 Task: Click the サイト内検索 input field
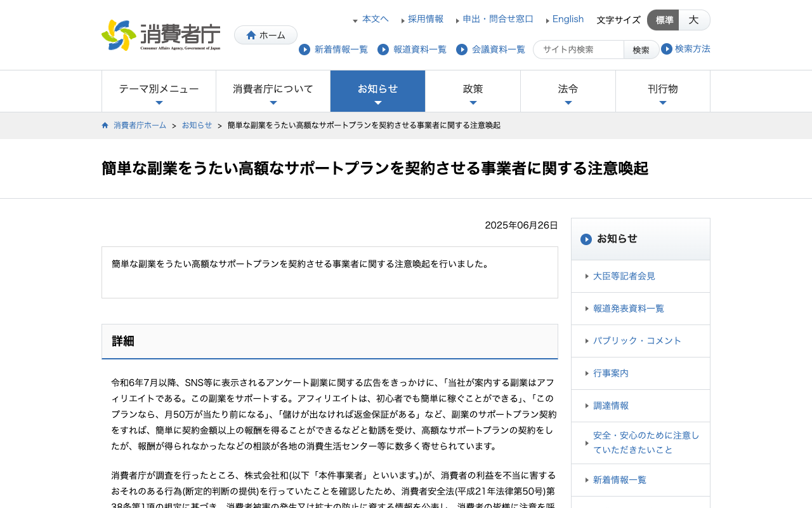tap(579, 50)
